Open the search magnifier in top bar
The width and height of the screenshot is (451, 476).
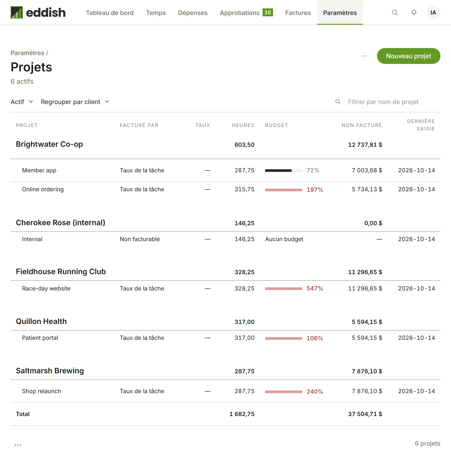point(394,13)
